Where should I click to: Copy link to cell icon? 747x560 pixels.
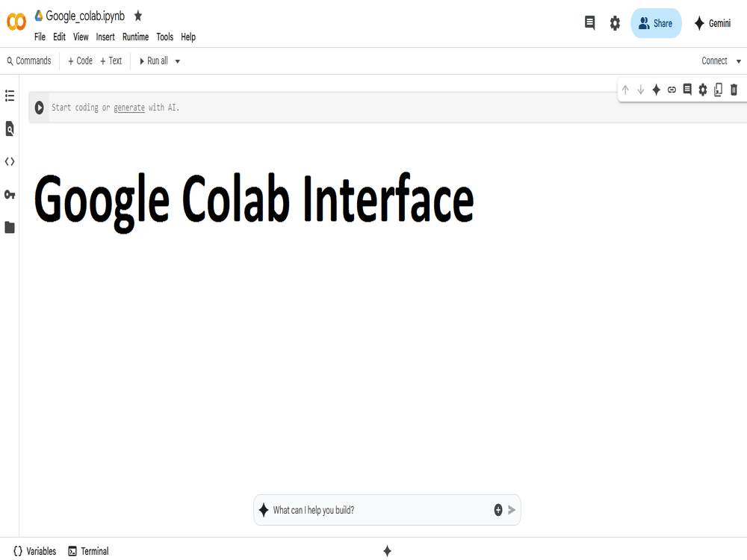tap(672, 90)
